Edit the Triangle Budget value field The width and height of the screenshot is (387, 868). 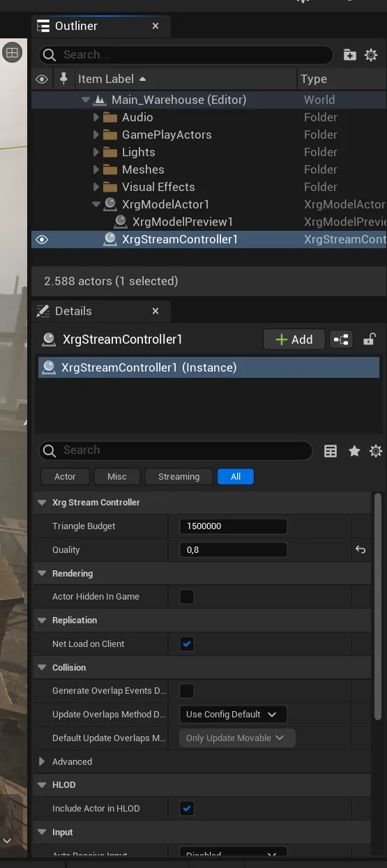coord(233,526)
